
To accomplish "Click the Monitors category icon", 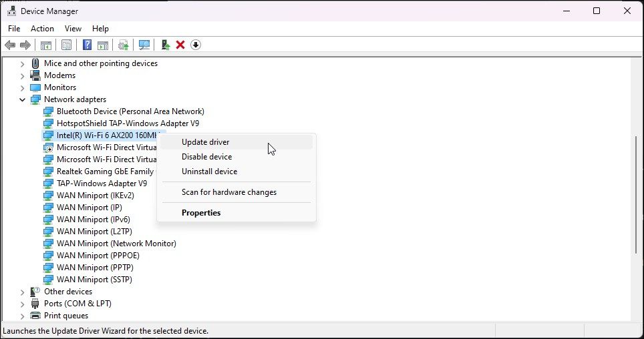I will (x=35, y=87).
